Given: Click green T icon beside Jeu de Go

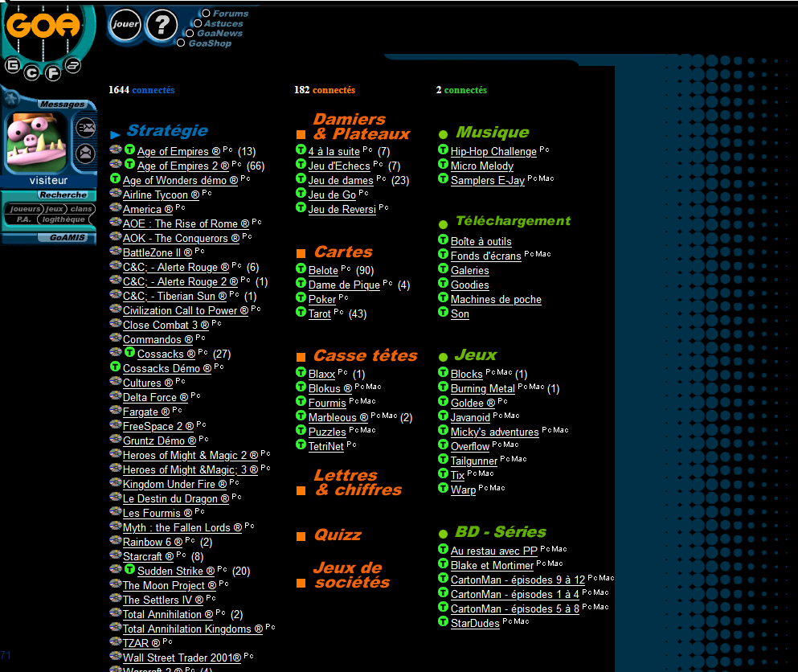Looking at the screenshot, I should pyautogui.click(x=301, y=193).
